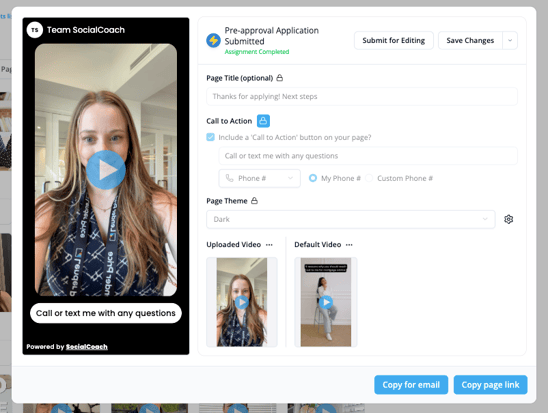This screenshot has height=413, width=548.
Task: Expand the Phone # dropdown
Action: 259,178
